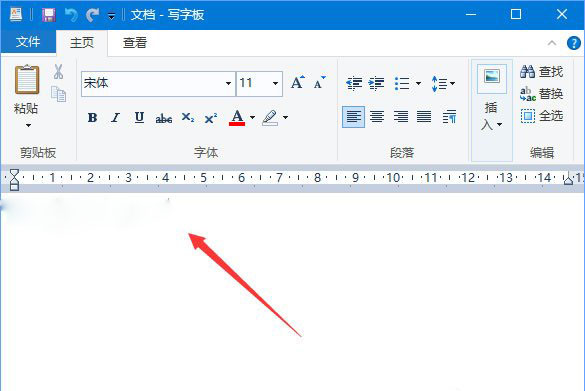Toggle subscript formatting
The image size is (585, 391).
pos(188,118)
